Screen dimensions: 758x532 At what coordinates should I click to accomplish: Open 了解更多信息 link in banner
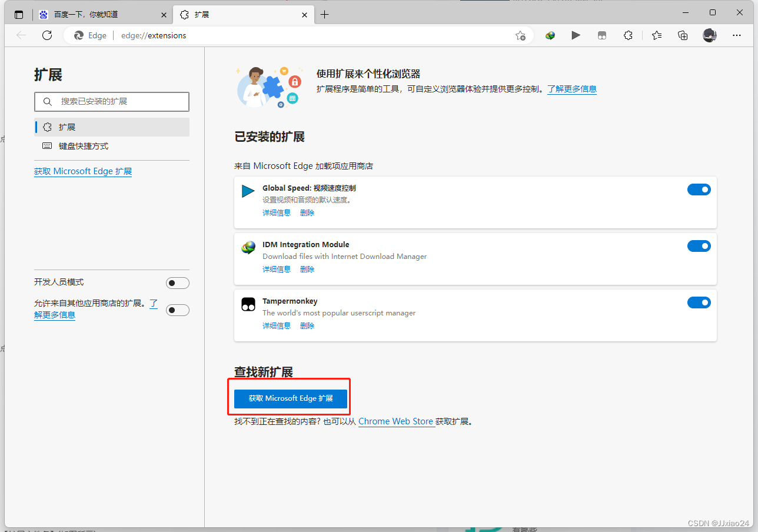pos(572,89)
